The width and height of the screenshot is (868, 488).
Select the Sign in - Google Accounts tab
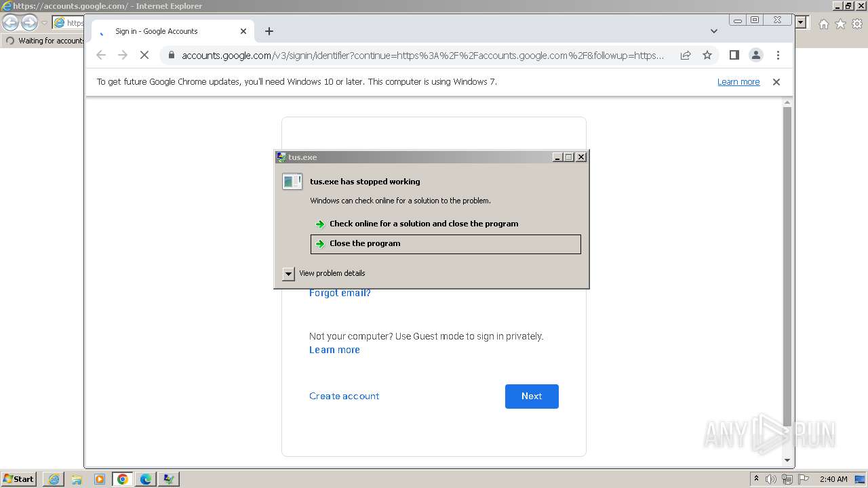pos(172,31)
